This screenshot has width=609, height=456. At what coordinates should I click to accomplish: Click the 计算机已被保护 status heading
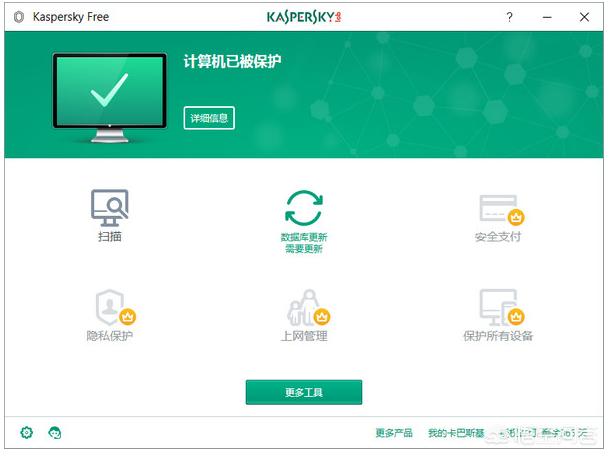(232, 62)
